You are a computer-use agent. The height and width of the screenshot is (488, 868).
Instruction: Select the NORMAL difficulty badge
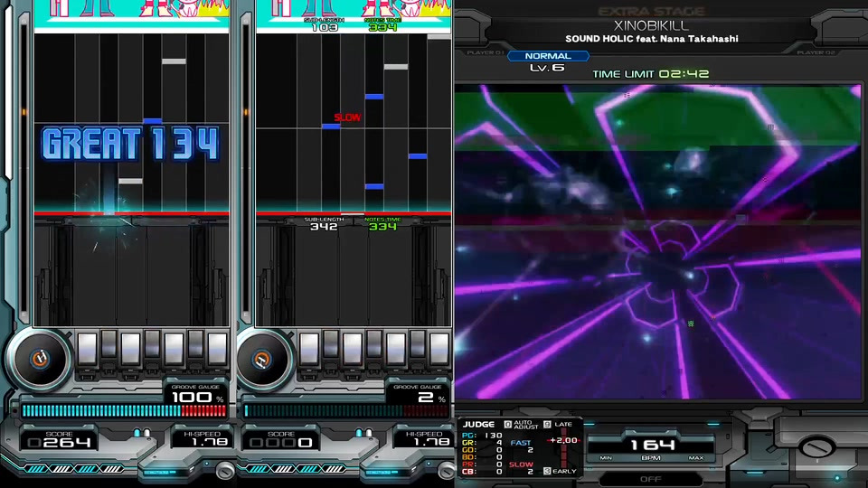click(x=548, y=56)
